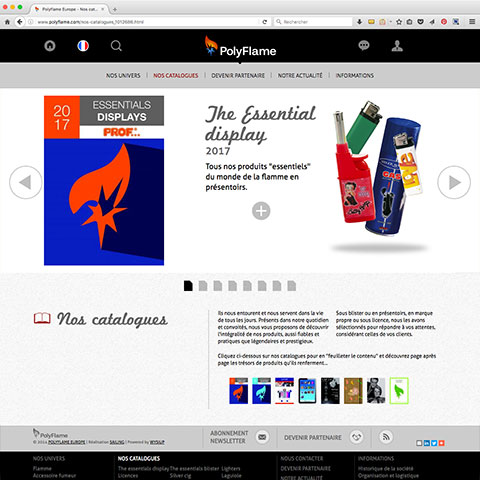Viewport: 480px width, 480px height.
Task: Select the third slide page indicator
Action: pos(218,286)
